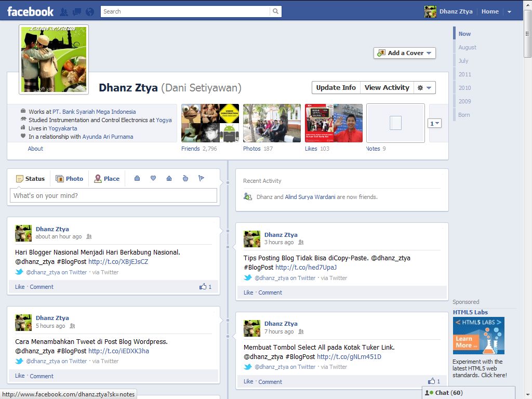Select the home Living life event icon

[x=169, y=178]
